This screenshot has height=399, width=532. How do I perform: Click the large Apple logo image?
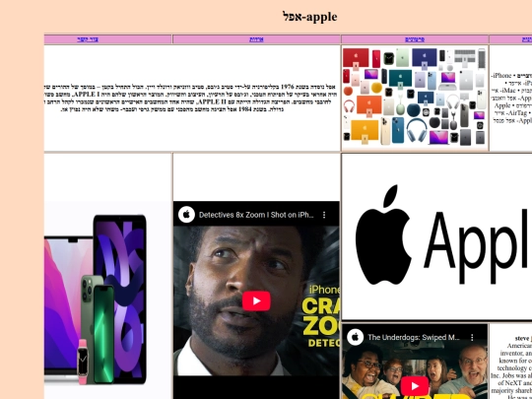point(437,236)
